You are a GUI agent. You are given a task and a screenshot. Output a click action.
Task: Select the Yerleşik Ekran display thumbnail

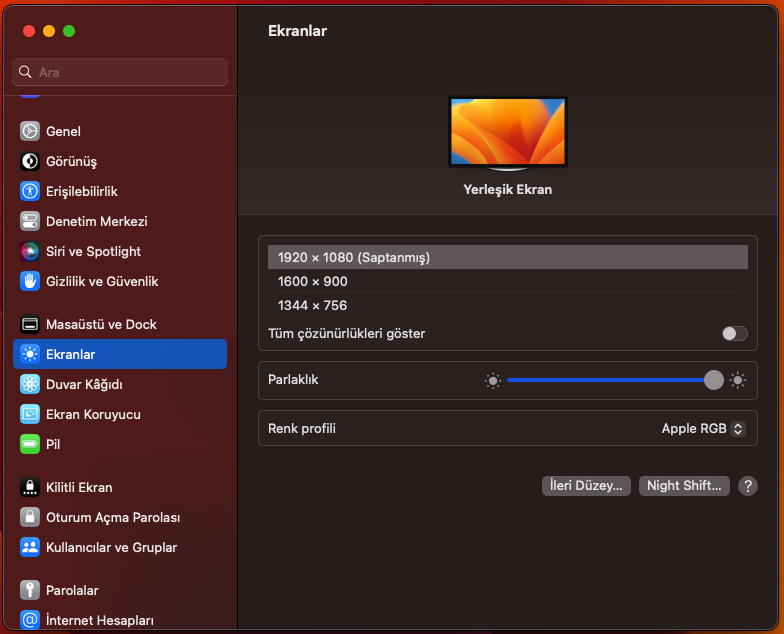pos(508,134)
